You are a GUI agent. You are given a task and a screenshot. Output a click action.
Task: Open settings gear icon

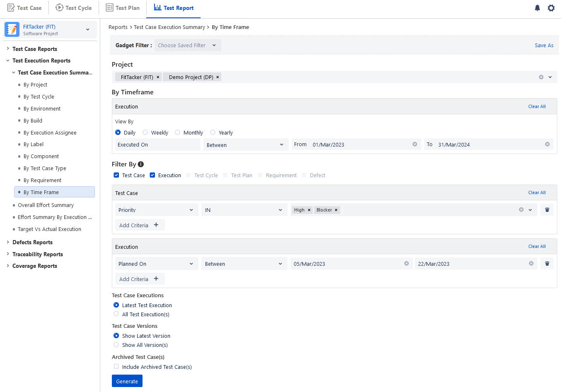coord(551,8)
